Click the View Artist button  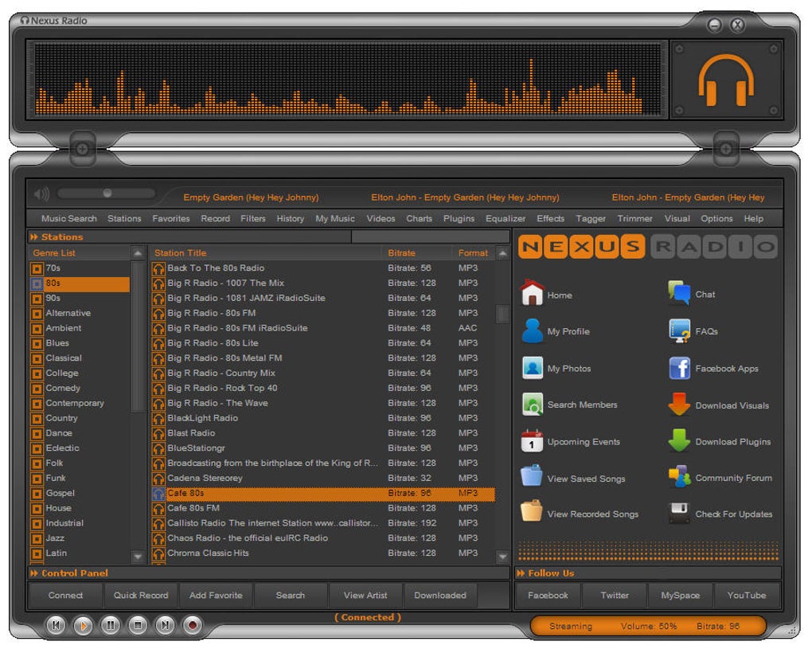365,596
